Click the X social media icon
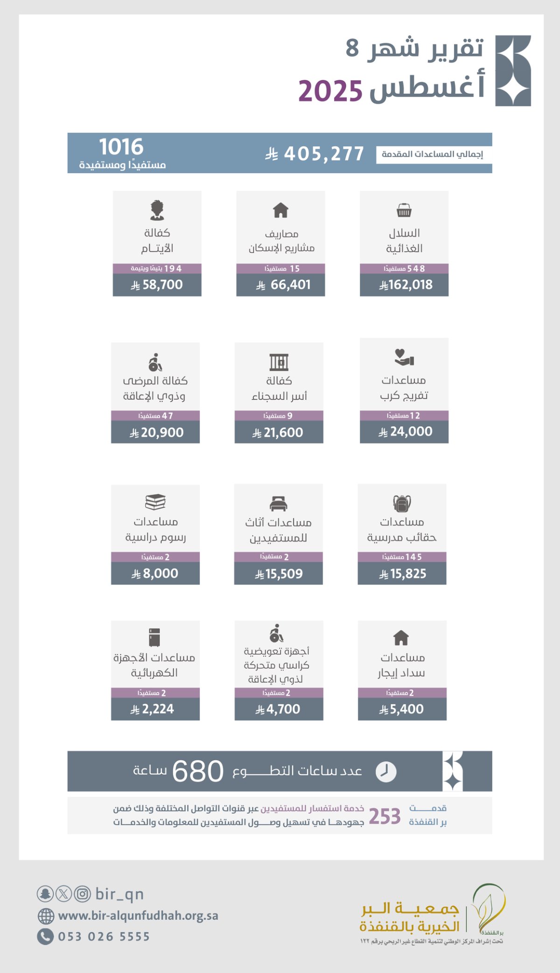 coord(64,894)
